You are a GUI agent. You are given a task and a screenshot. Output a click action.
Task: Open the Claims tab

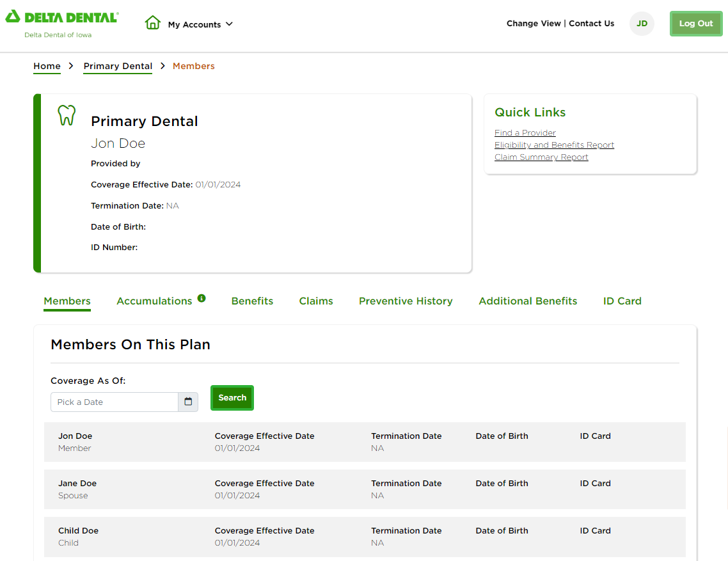click(316, 301)
